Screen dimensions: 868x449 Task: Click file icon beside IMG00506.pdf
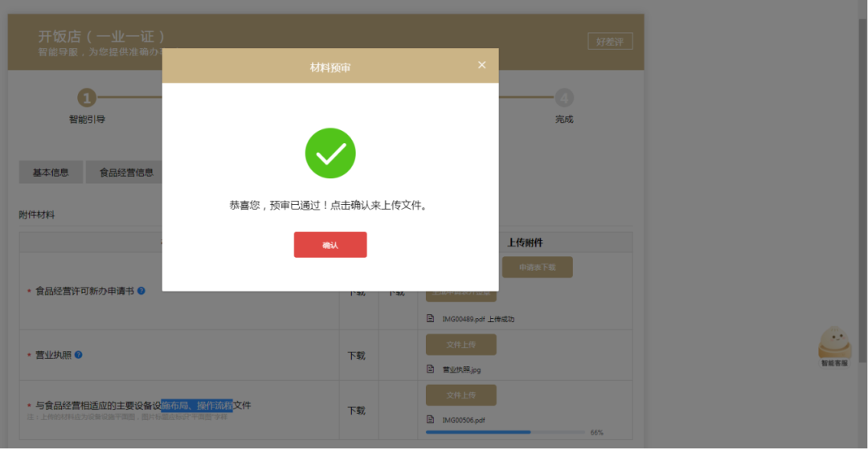tap(431, 419)
